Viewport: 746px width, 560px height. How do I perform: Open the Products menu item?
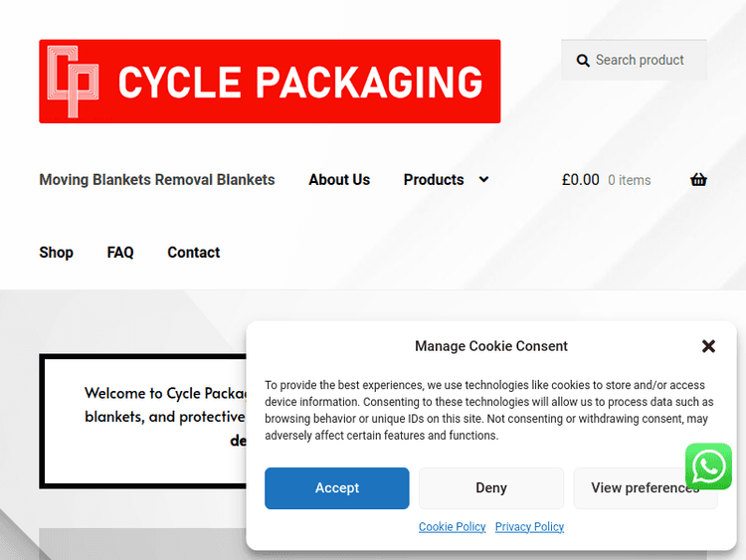coord(434,180)
